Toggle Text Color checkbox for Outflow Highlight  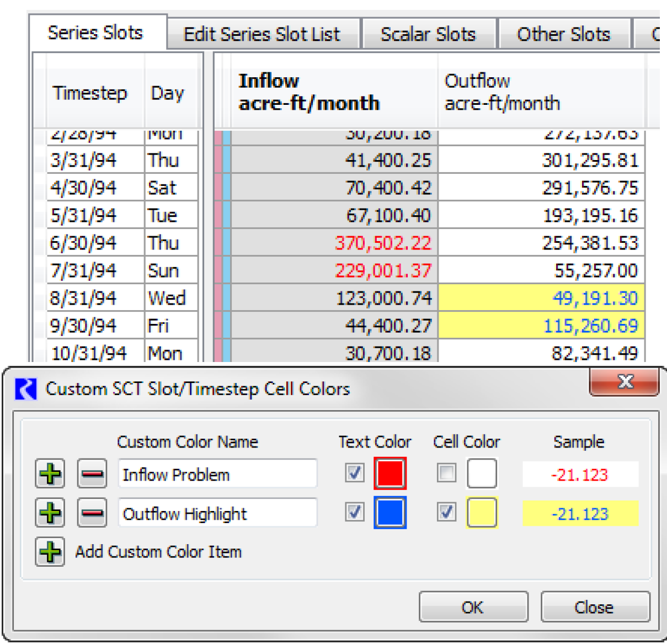[x=355, y=513]
